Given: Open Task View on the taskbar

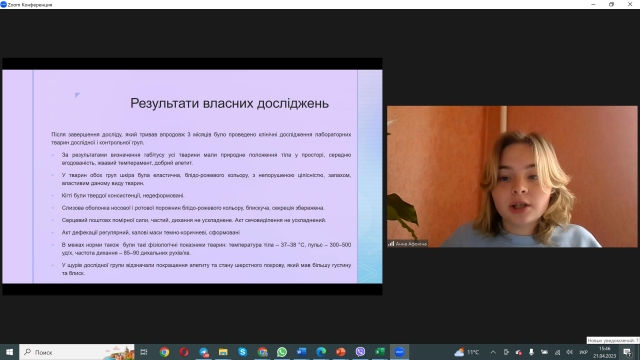Looking at the screenshot, I should click(144, 352).
